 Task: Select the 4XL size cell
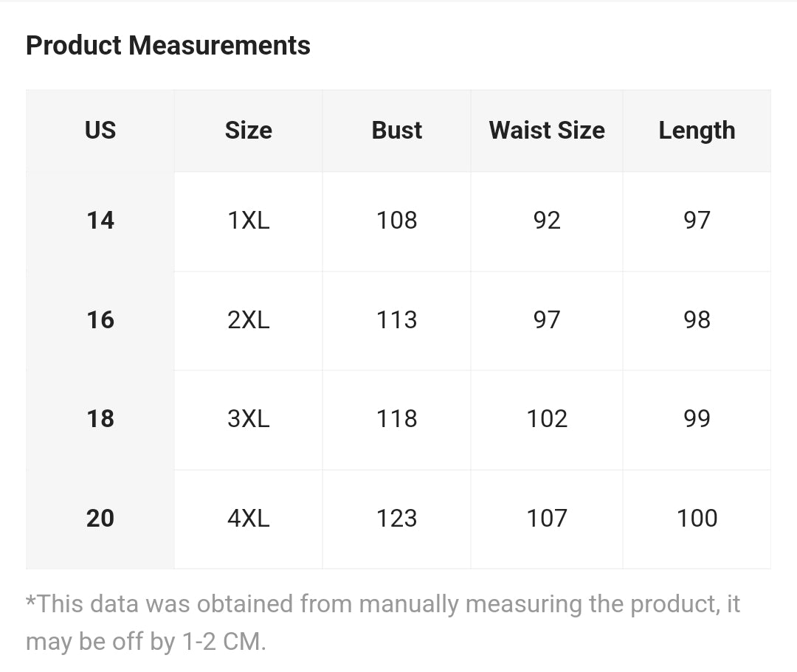pos(249,519)
